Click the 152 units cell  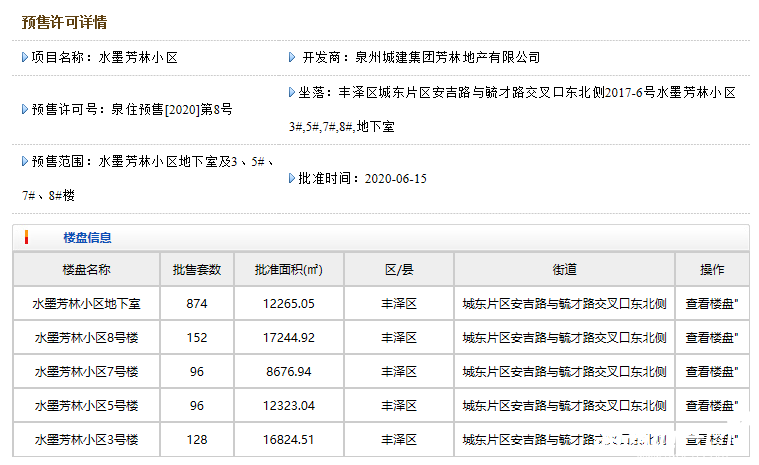point(197,338)
